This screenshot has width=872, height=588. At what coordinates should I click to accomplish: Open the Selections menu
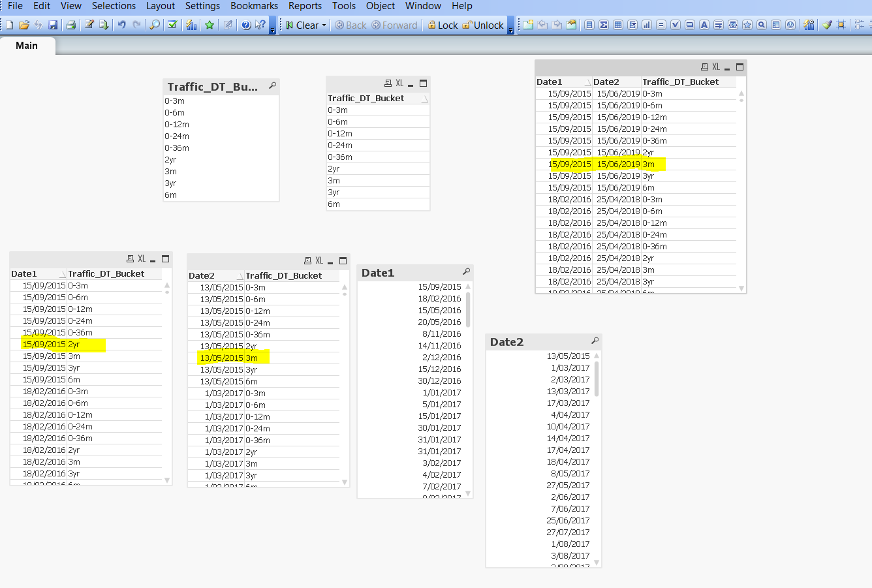[114, 6]
